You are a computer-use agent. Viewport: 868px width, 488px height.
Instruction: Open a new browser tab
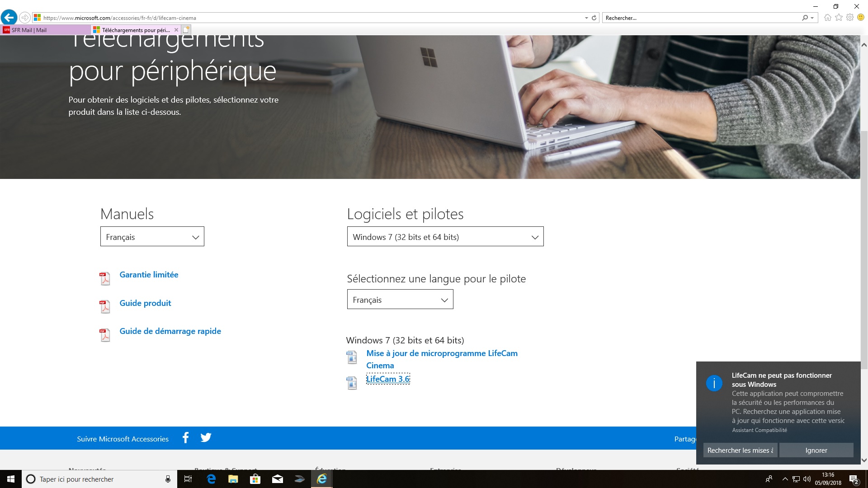click(x=186, y=30)
